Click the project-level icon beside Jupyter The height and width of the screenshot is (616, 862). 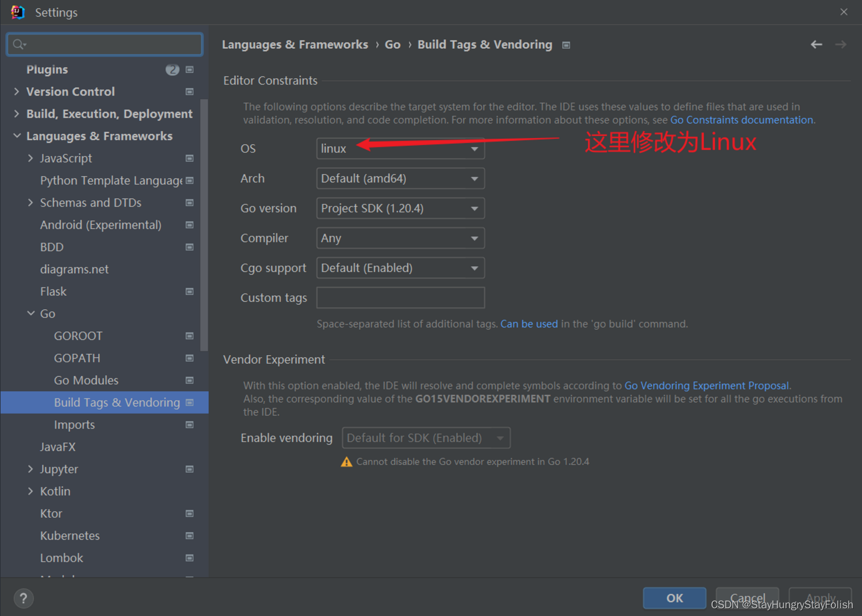[x=189, y=469]
